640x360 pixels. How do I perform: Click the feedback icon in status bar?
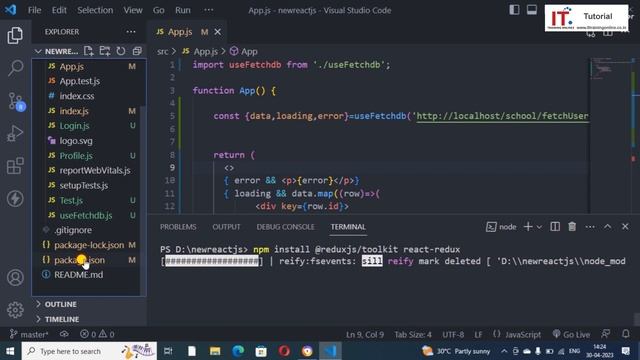[606, 334]
